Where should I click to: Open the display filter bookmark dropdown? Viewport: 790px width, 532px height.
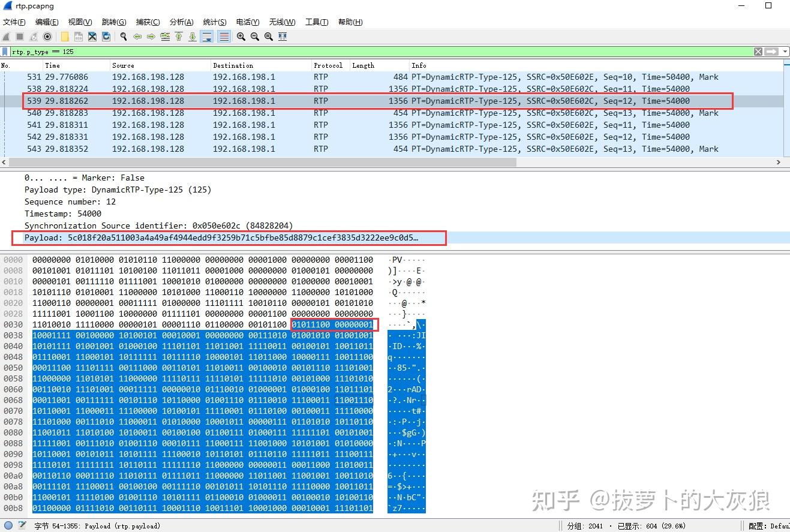click(5, 52)
